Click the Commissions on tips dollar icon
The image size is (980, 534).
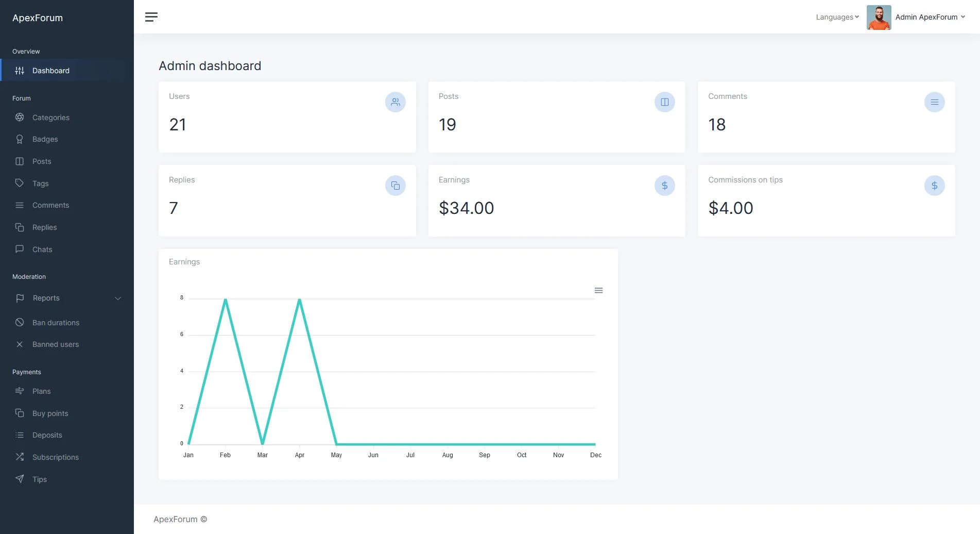(934, 186)
